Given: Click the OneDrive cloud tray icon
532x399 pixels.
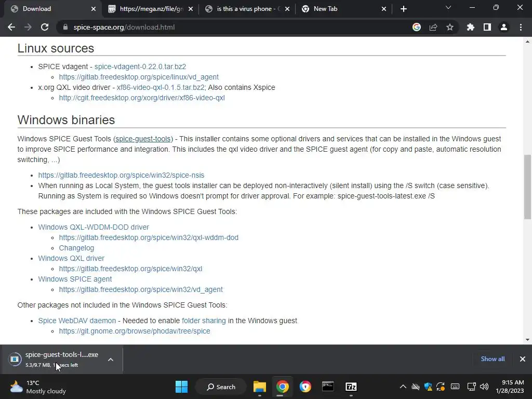Looking at the screenshot, I should point(416,387).
